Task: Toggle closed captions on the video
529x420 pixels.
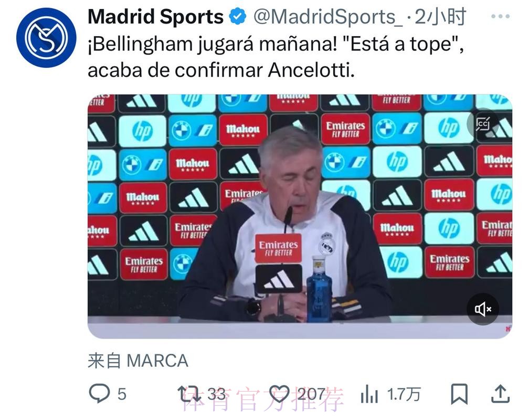Action: pyautogui.click(x=483, y=124)
